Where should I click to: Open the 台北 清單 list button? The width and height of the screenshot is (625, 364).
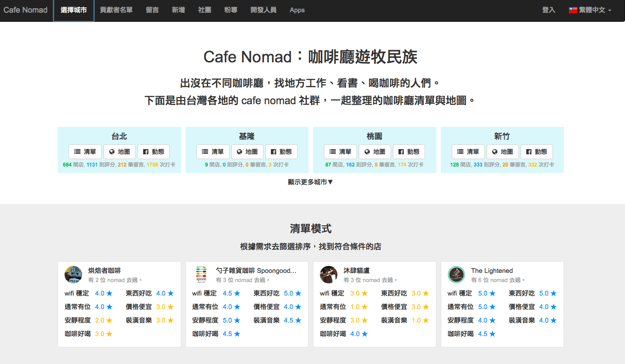point(85,152)
